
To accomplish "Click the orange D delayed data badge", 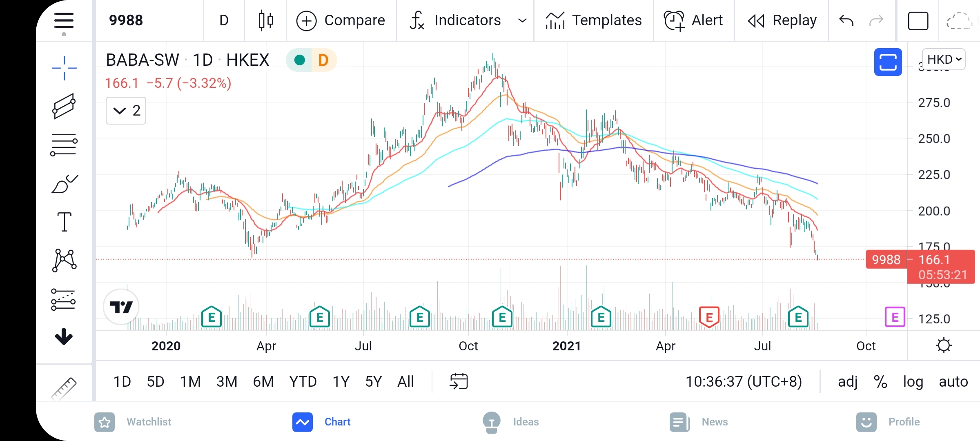I will pyautogui.click(x=323, y=60).
